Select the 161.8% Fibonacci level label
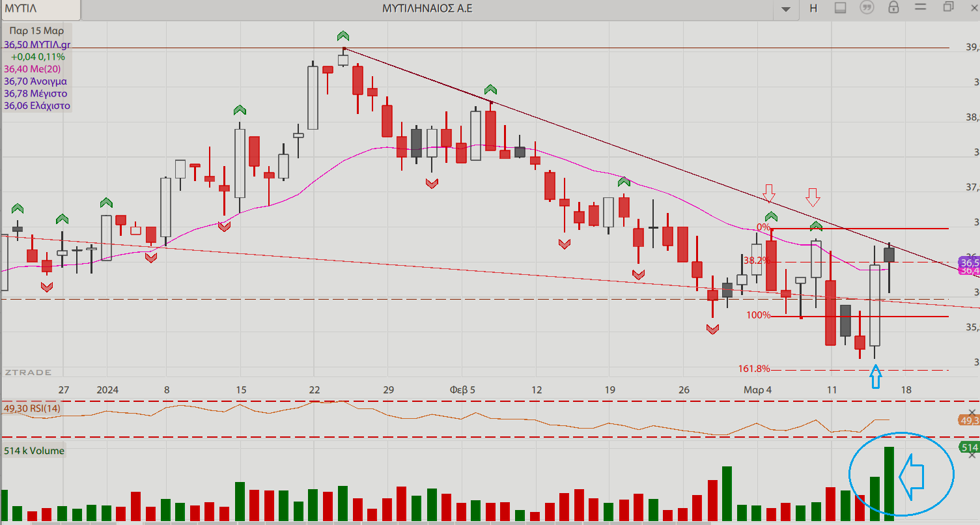The width and height of the screenshot is (980, 525). pyautogui.click(x=754, y=369)
